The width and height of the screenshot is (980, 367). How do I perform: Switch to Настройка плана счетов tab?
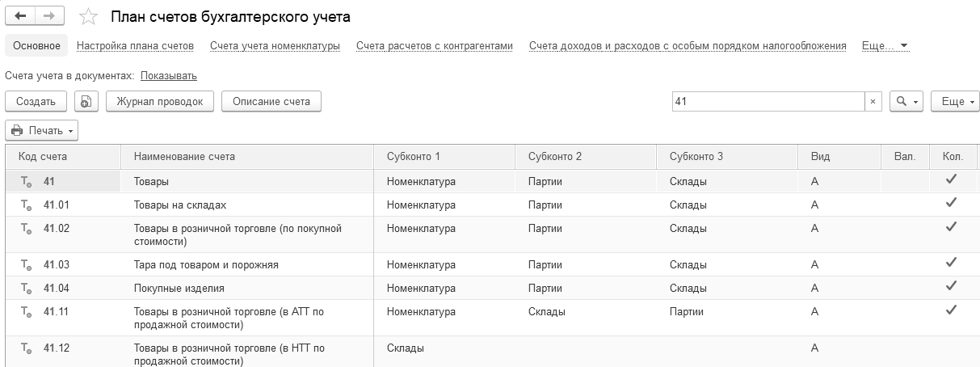135,46
